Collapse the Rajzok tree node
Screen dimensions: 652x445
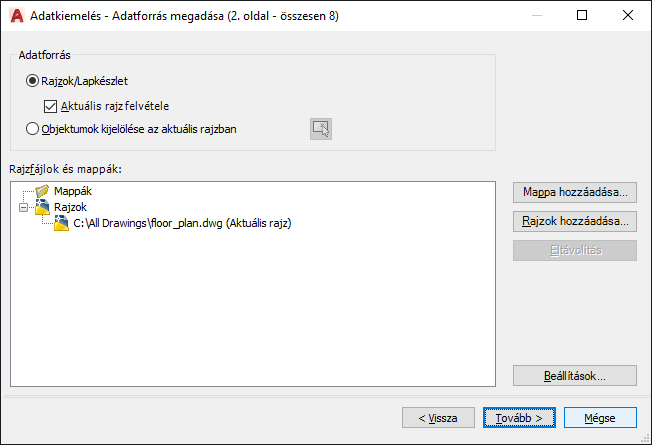[23, 207]
